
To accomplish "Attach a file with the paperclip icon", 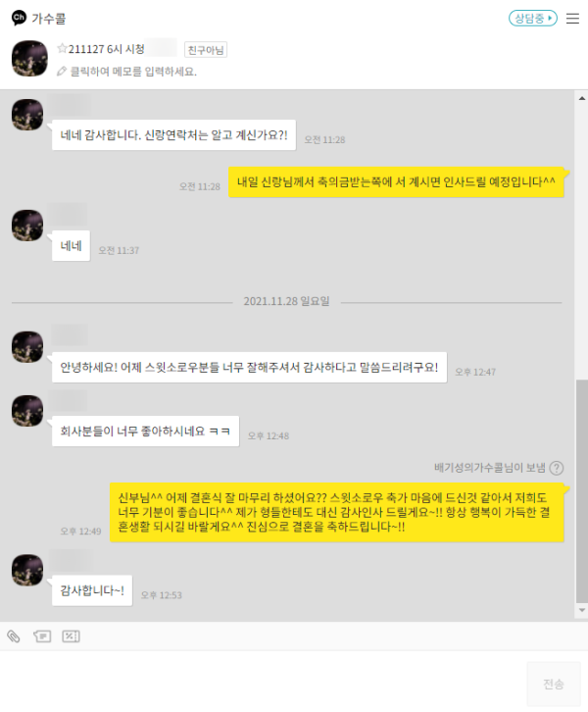I will click(x=14, y=636).
